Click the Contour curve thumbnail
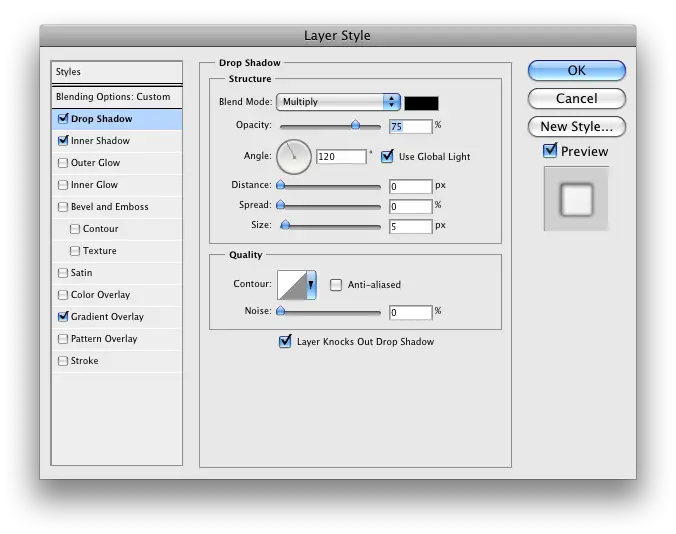The height and width of the screenshot is (534, 676). [291, 285]
